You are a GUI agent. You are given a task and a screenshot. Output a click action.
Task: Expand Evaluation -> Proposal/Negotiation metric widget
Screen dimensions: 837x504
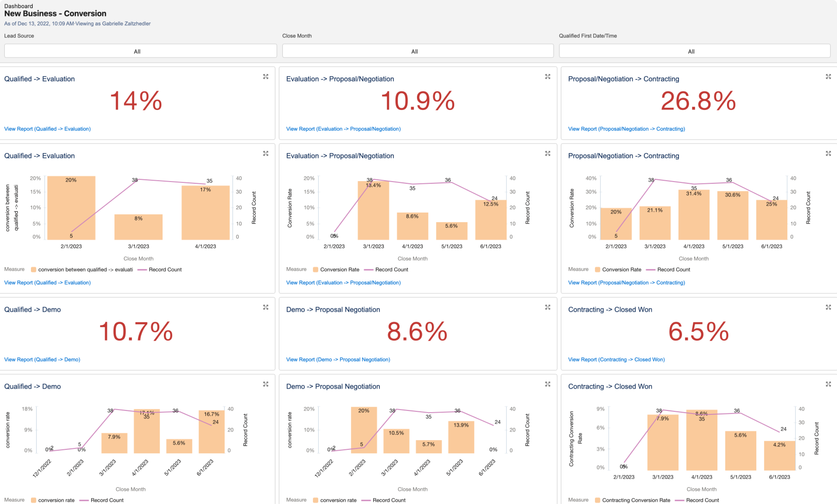click(x=548, y=77)
